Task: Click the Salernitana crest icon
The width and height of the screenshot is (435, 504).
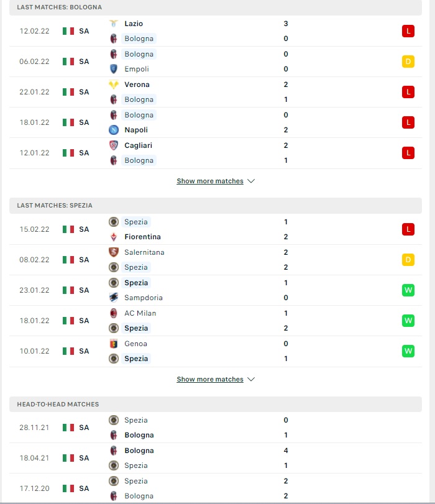Action: (x=114, y=252)
